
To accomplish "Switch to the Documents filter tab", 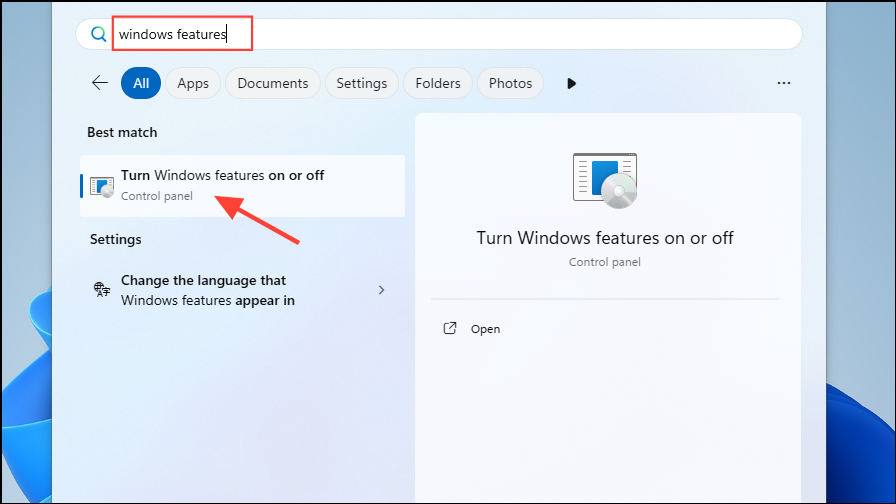I will pos(273,83).
